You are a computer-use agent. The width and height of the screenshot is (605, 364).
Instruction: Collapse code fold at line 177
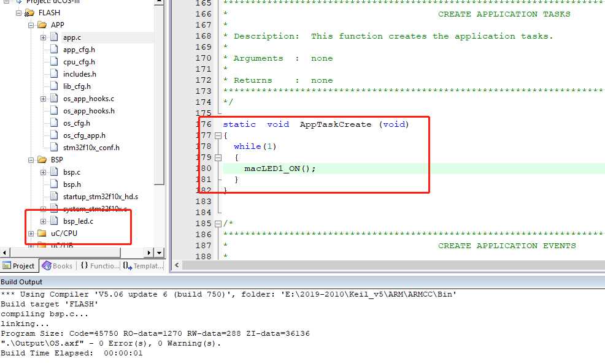tap(218, 135)
